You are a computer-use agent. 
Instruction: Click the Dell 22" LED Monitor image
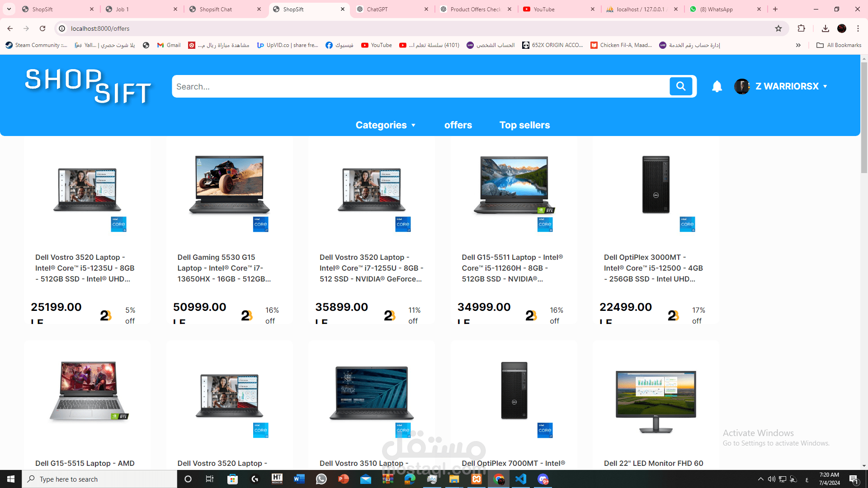point(656,401)
